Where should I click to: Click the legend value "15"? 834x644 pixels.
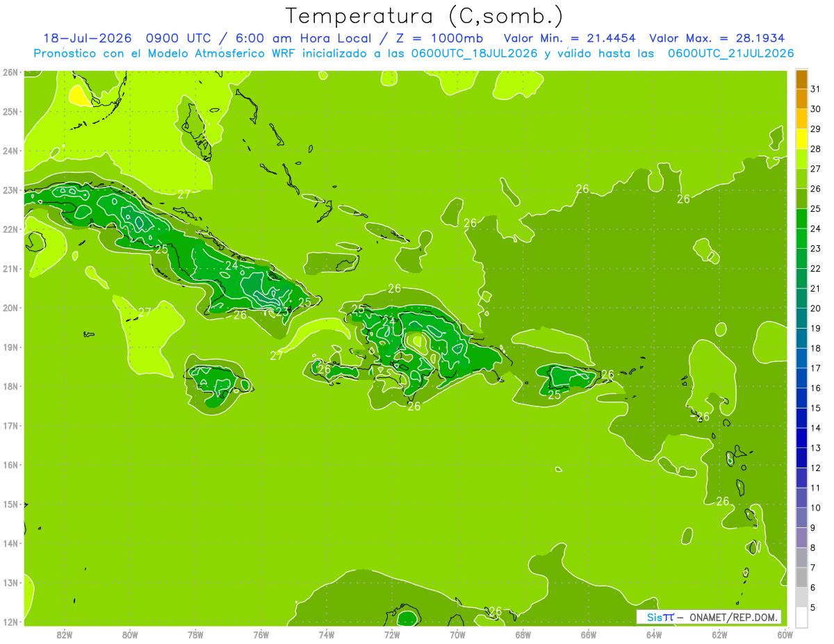816,408
